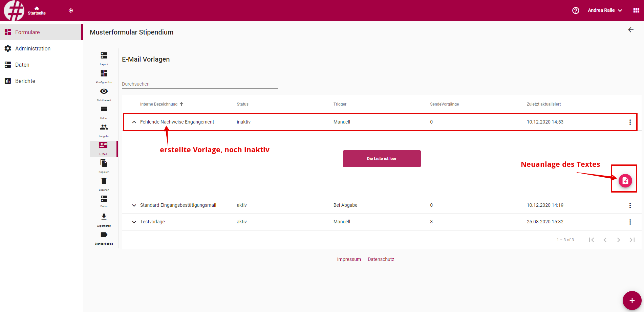This screenshot has height=312, width=644.
Task: Click the inaktiv status cell
Action: pyautogui.click(x=243, y=122)
